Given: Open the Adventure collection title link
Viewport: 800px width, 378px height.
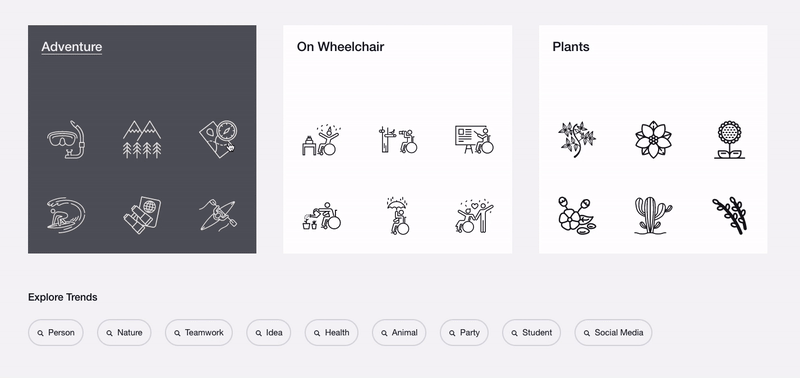Looking at the screenshot, I should 71,47.
